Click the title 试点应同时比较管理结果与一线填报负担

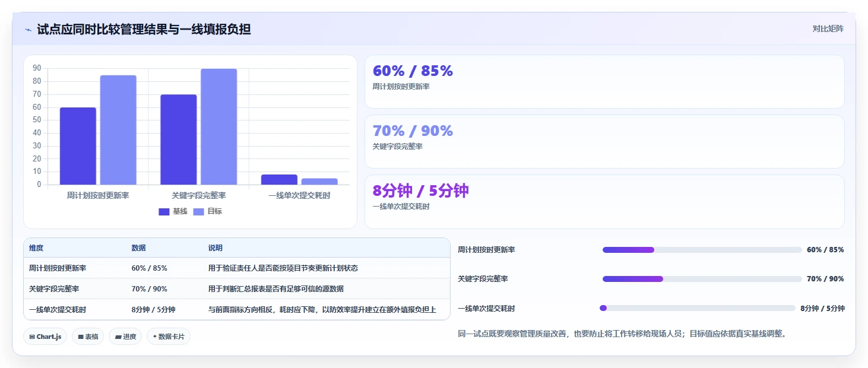144,30
